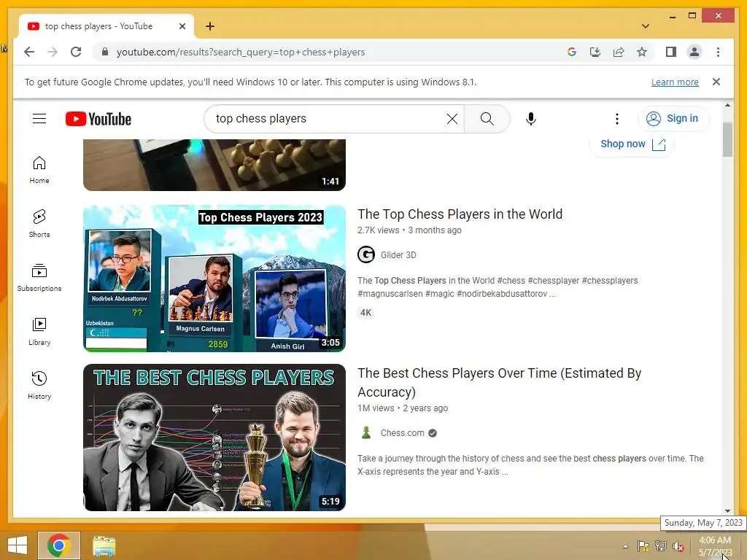Expand the tab search chevron
The width and height of the screenshot is (747, 560).
[646, 26]
